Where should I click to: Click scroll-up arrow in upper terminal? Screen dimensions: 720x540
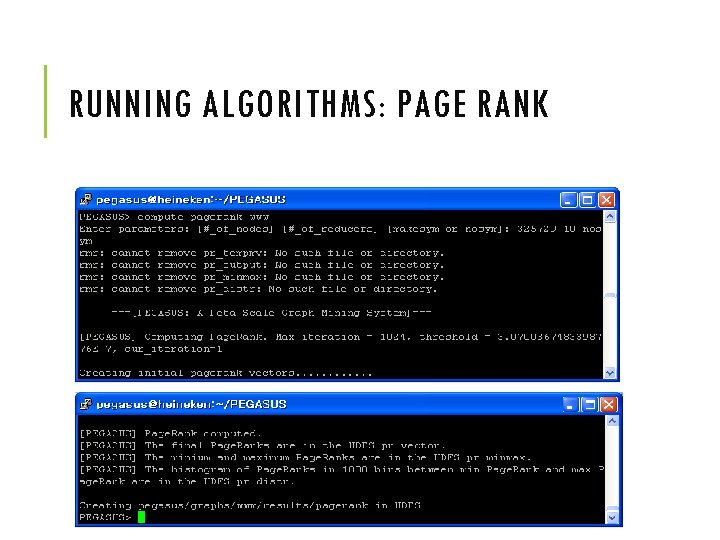[x=610, y=216]
